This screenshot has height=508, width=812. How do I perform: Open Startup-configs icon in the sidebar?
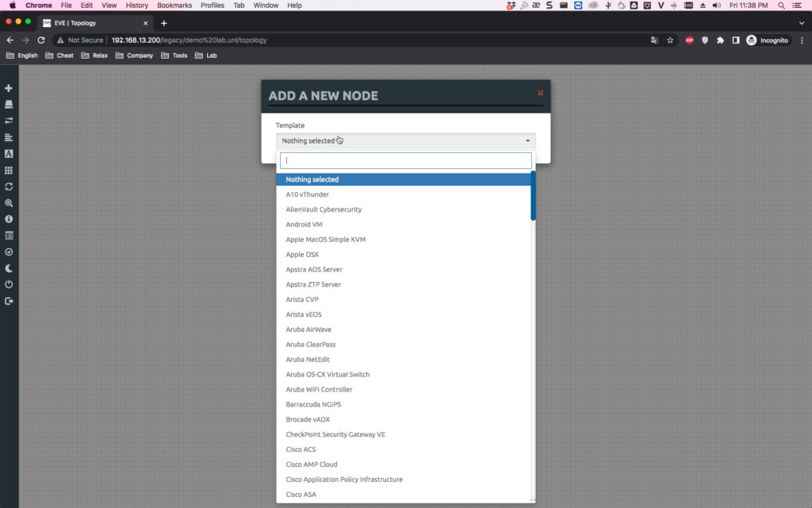[9, 138]
